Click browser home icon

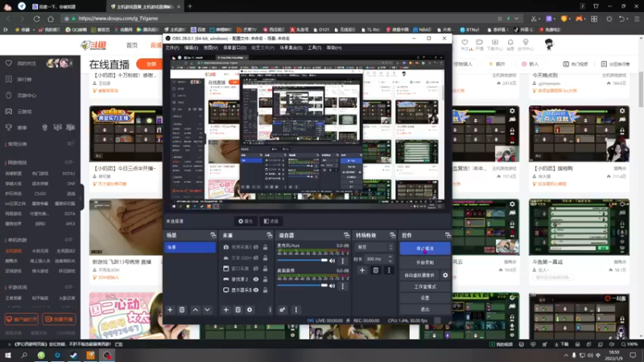point(51,19)
